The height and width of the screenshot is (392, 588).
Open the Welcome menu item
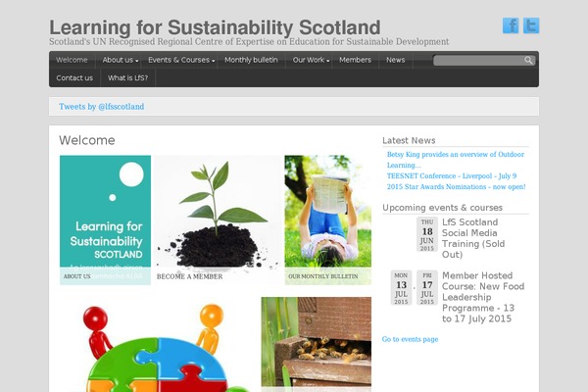(x=72, y=60)
